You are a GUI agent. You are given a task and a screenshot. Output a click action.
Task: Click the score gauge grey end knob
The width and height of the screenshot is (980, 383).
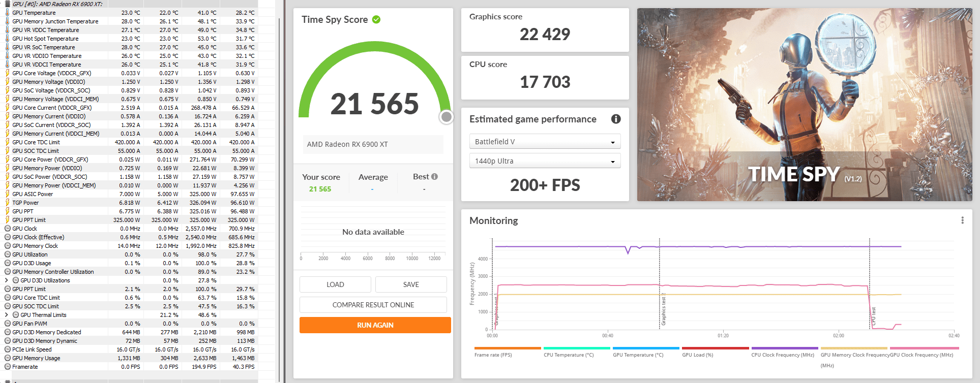tap(447, 117)
